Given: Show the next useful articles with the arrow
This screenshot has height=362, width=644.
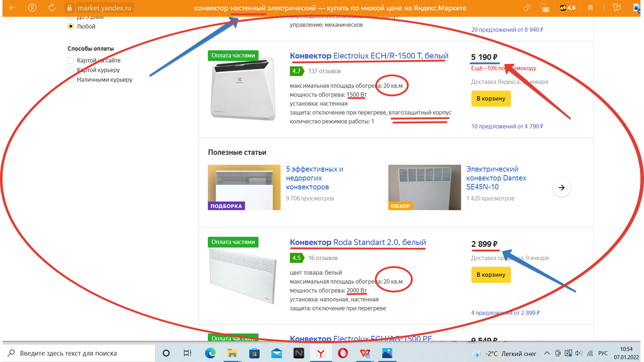Looking at the screenshot, I should [x=561, y=188].
